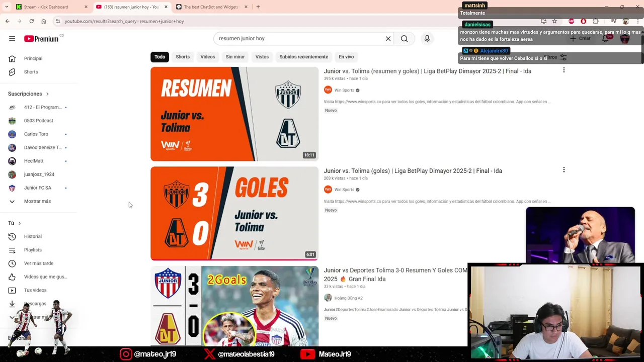Open the Chrome three-dot menu
Viewport: 644px width, 362px height.
(638, 21)
